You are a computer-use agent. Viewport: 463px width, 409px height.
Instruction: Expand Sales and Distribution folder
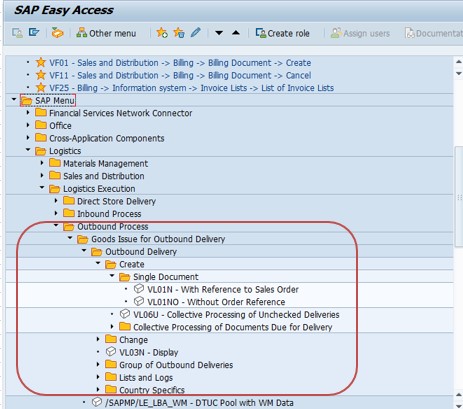(x=42, y=175)
